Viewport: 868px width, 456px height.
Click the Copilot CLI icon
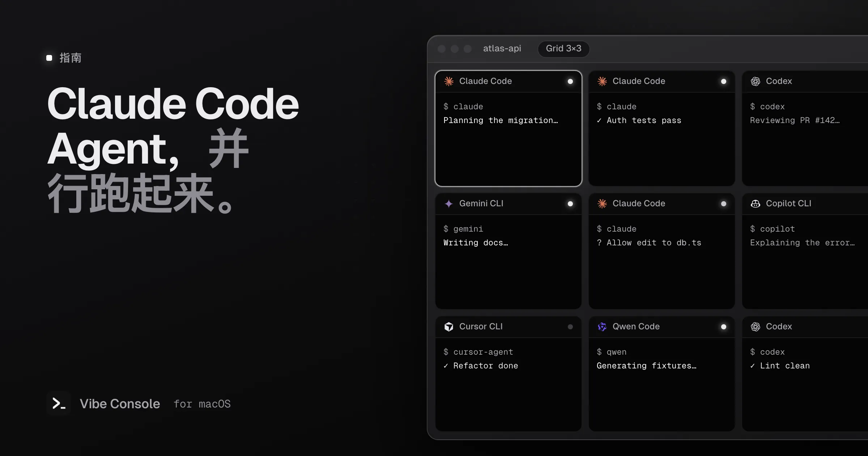coord(756,204)
